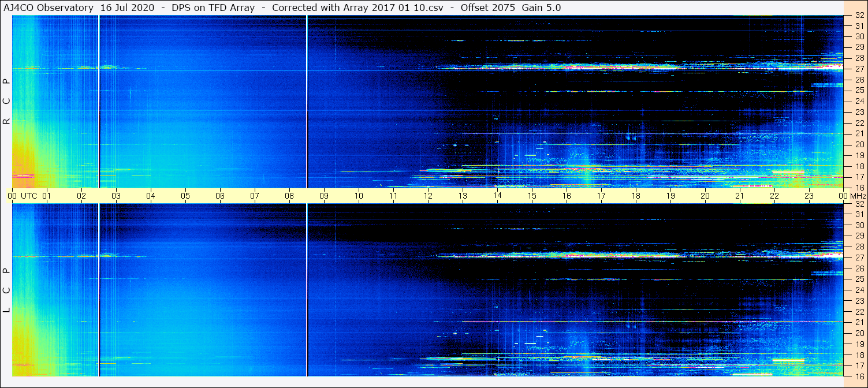Screen dimensions: 868x388
Task: Click the 19 MHz label of RCP panel
Action: click(x=859, y=155)
